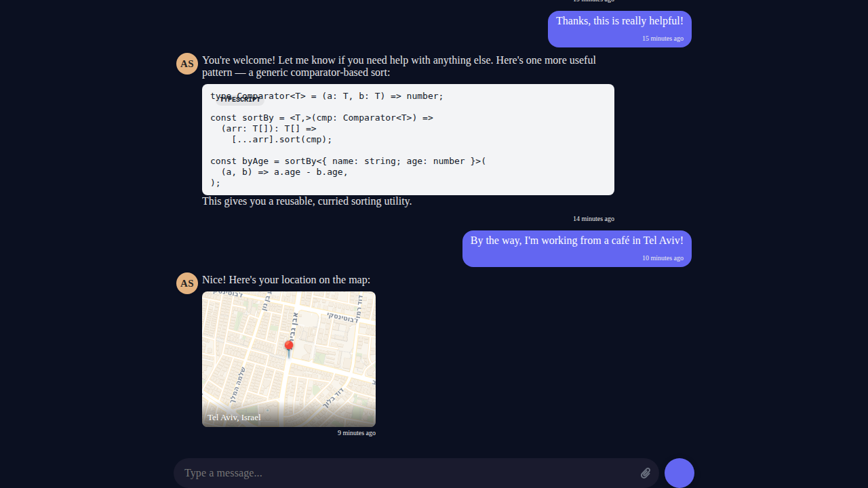Click the AS avatar next to the map message

(187, 283)
